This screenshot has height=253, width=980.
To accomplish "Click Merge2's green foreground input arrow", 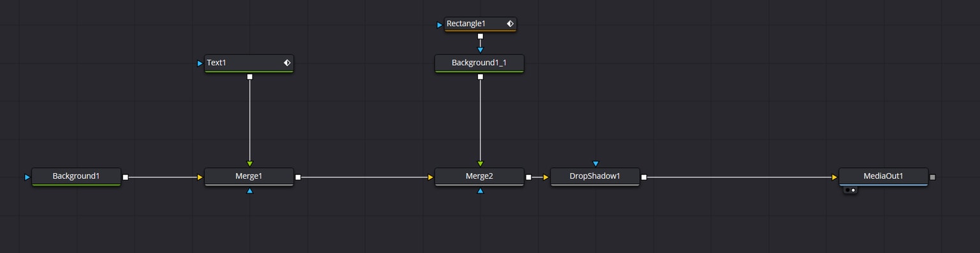I will click(x=480, y=164).
